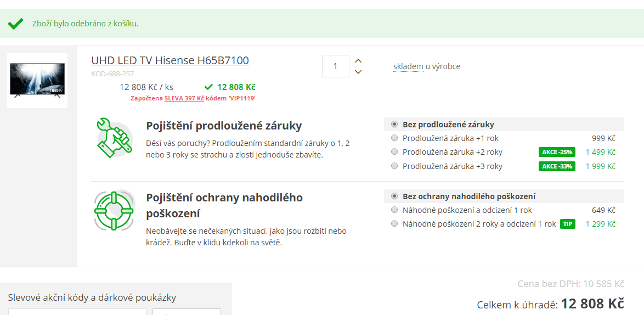Click the green checkmark in the removal notice

(15, 24)
